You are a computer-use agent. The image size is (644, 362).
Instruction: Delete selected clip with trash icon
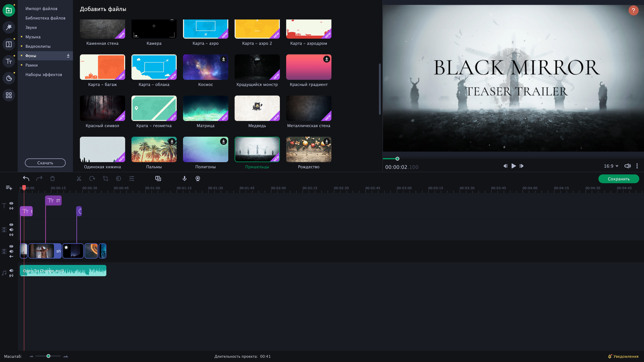click(52, 179)
